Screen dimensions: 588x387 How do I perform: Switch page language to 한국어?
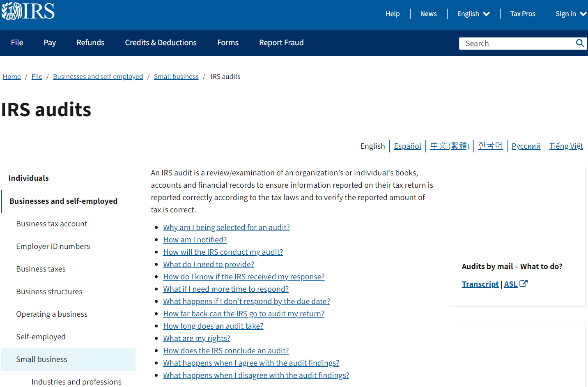click(x=490, y=146)
